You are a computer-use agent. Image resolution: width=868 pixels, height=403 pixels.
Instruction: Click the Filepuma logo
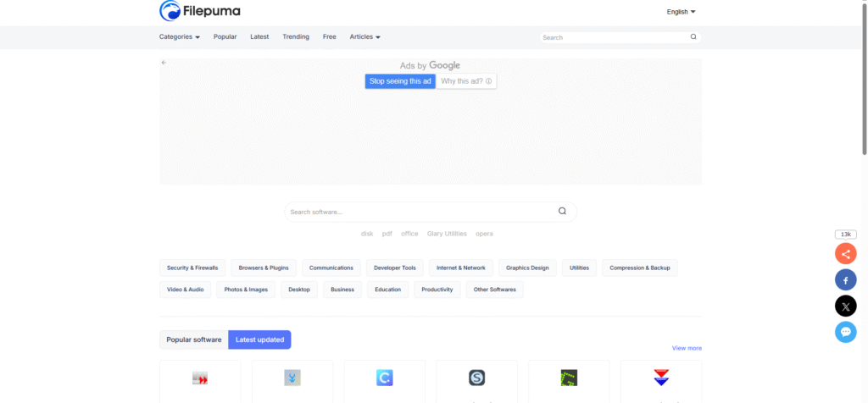click(x=202, y=12)
